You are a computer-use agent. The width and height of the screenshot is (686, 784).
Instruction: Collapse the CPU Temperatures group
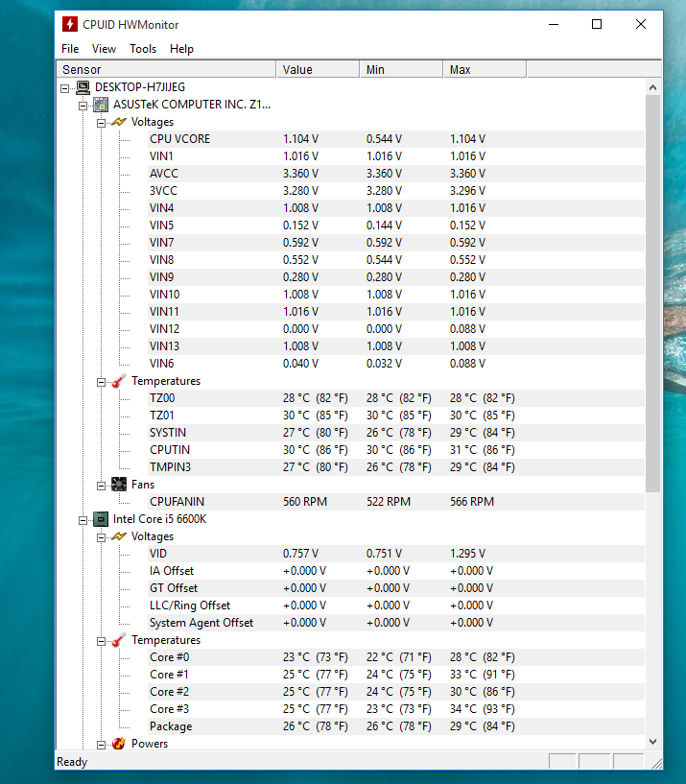point(101,642)
